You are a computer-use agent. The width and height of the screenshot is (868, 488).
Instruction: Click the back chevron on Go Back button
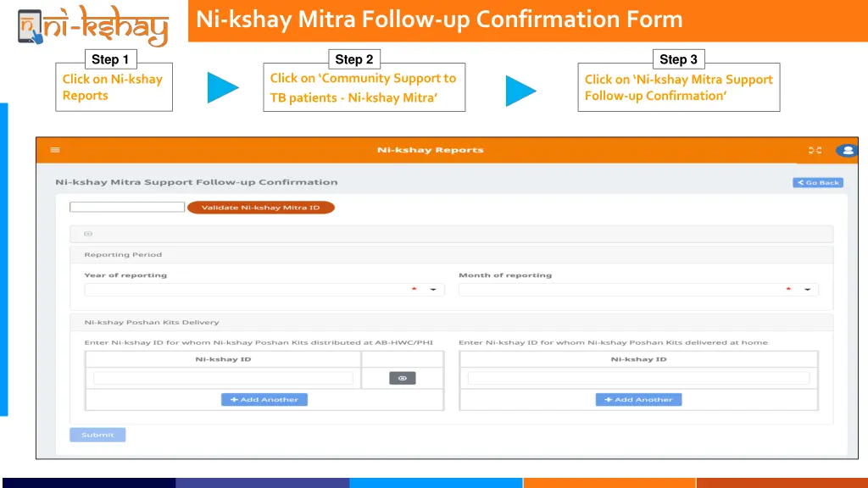click(802, 182)
